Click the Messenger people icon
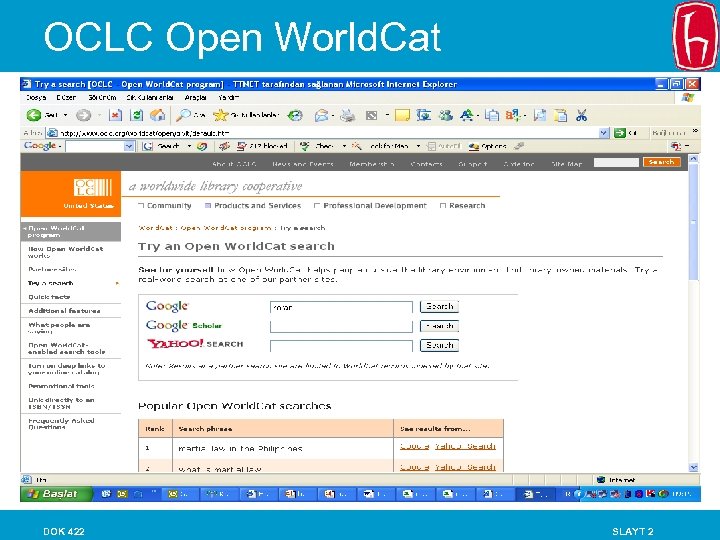The width and height of the screenshot is (720, 540). (445, 115)
